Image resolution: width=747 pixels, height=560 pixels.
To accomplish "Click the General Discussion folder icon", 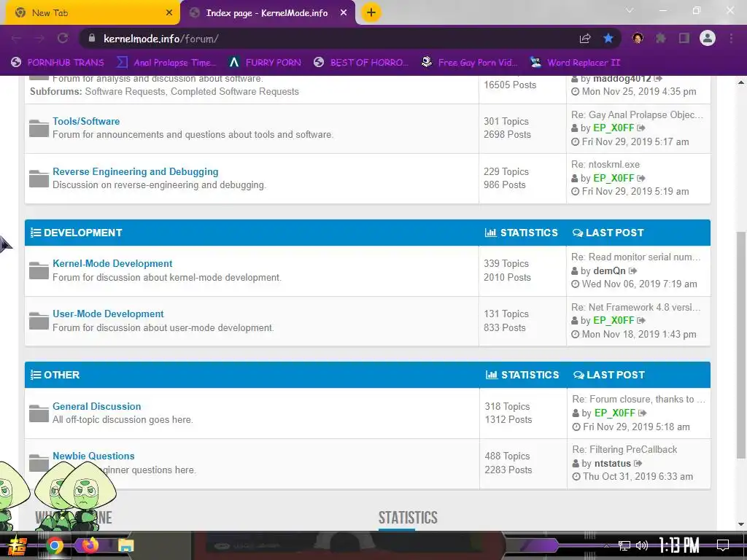I will 39,413.
